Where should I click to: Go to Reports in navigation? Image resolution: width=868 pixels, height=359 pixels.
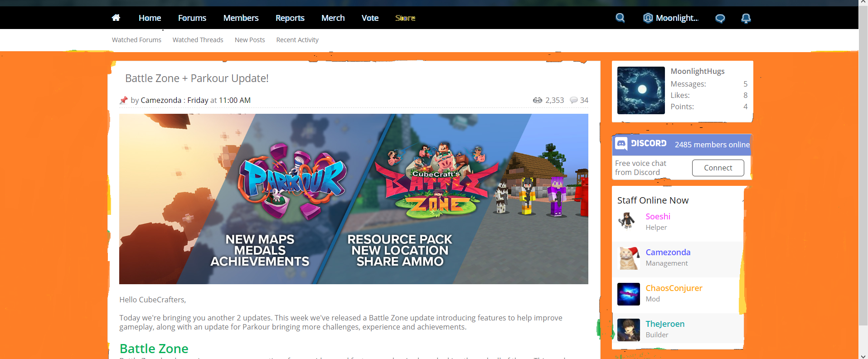click(290, 18)
